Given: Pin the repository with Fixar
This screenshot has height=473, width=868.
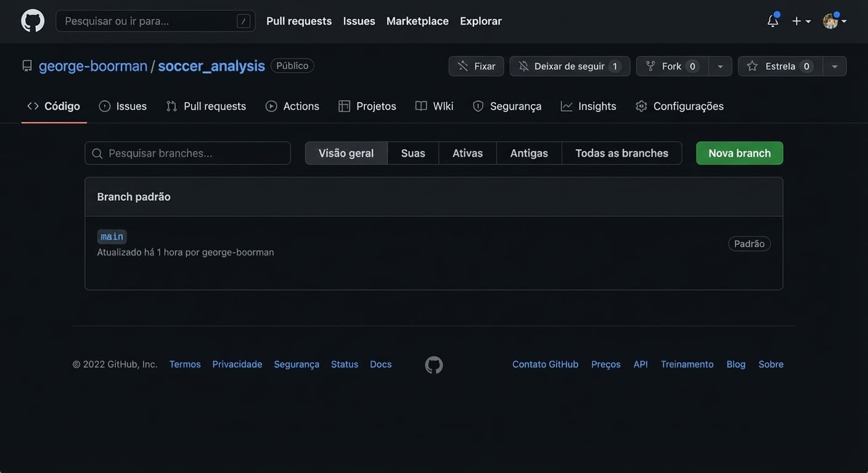Looking at the screenshot, I should click(477, 66).
